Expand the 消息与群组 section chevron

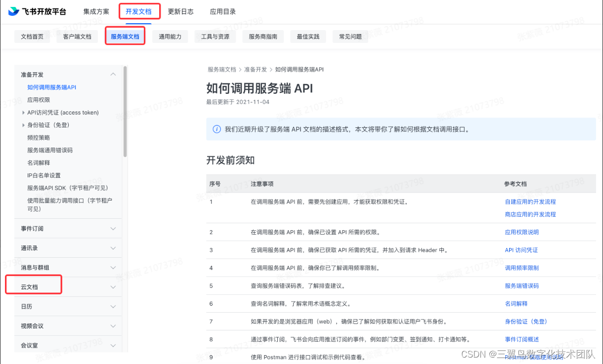113,268
